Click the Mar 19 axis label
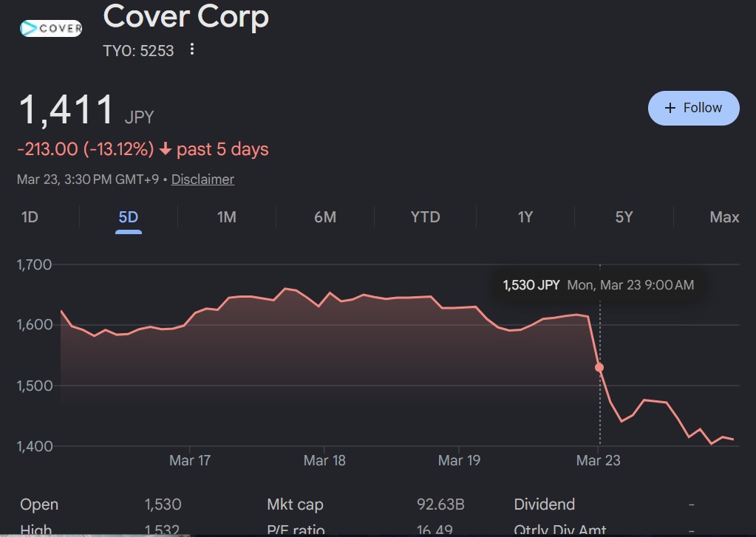The width and height of the screenshot is (756, 537). 459,460
